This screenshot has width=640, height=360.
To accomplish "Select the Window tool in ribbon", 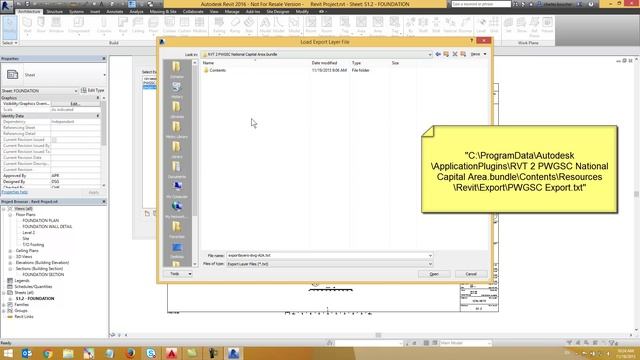I will 56,26.
